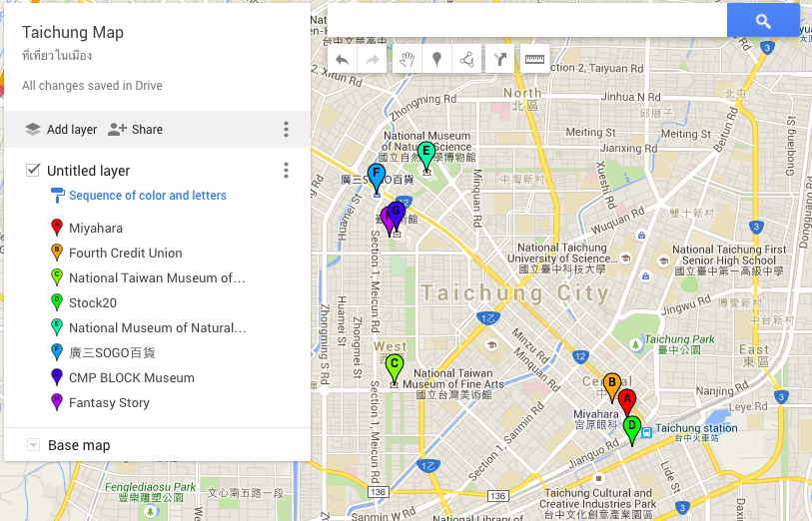Choose the draw a line tool
812x521 pixels.
tap(466, 60)
